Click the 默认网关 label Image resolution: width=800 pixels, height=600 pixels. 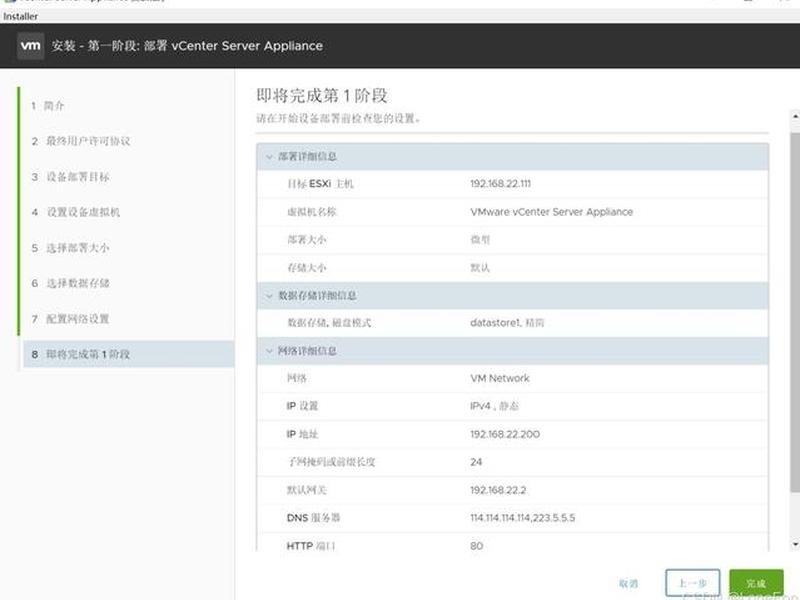pos(307,490)
